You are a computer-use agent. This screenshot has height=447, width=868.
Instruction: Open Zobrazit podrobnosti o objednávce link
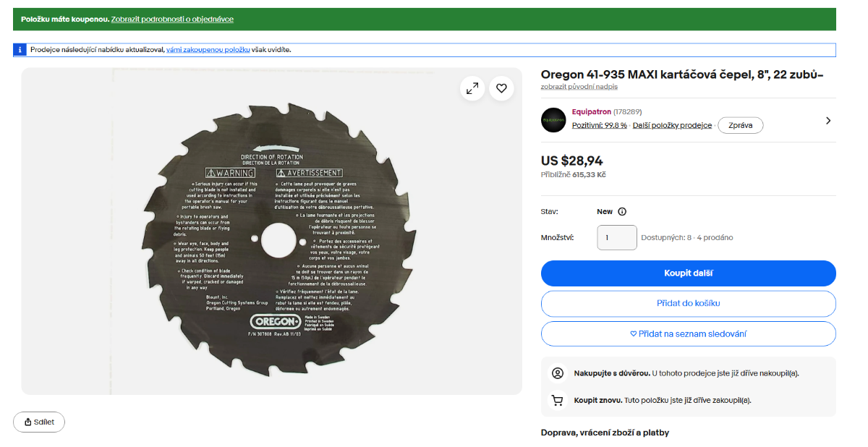pos(172,19)
